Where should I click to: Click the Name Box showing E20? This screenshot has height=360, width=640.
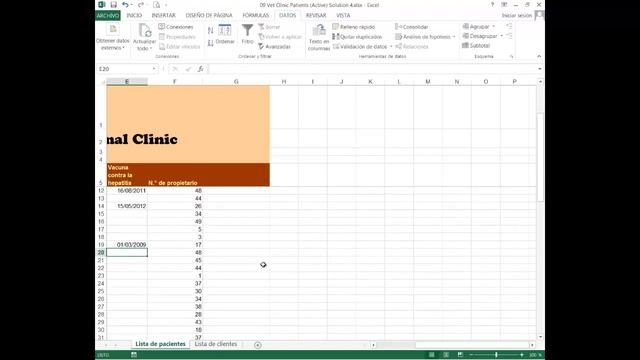click(124, 69)
